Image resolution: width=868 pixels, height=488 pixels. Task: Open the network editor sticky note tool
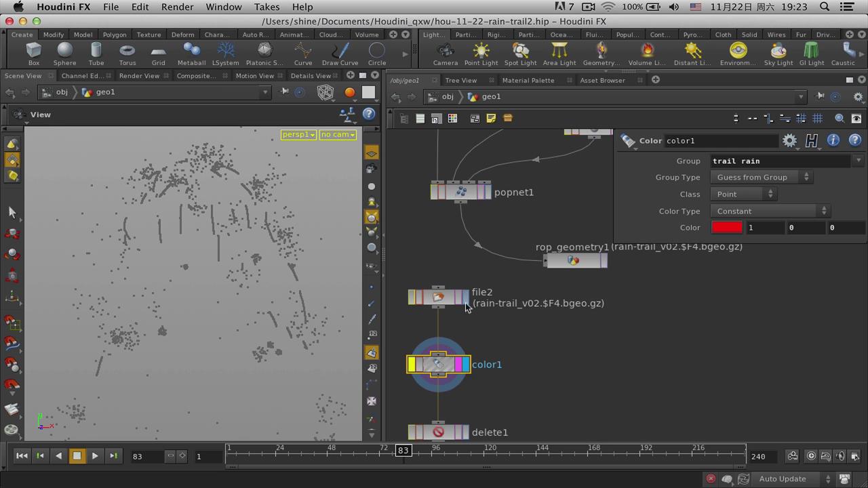coord(491,118)
